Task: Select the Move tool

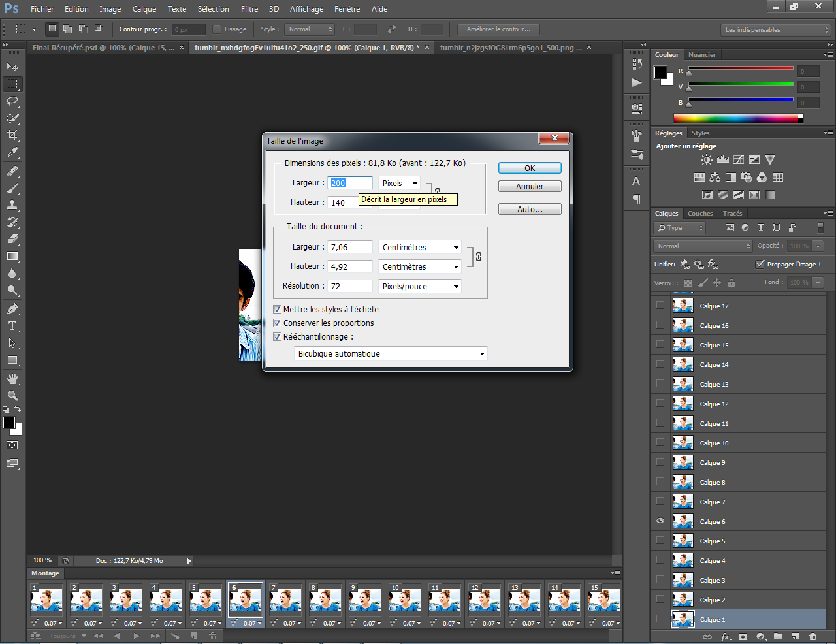Action: (12, 67)
